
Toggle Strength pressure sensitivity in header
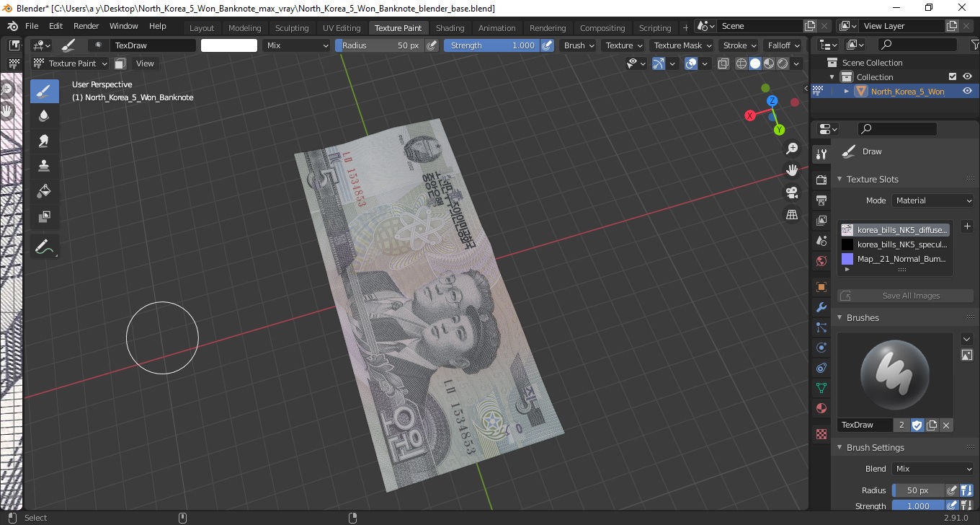547,45
